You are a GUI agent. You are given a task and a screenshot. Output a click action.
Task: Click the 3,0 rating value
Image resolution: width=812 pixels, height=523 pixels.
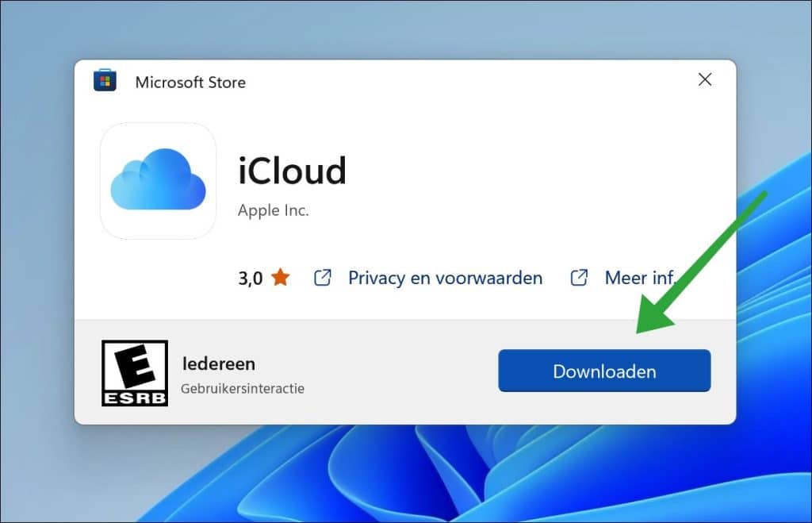(x=251, y=278)
